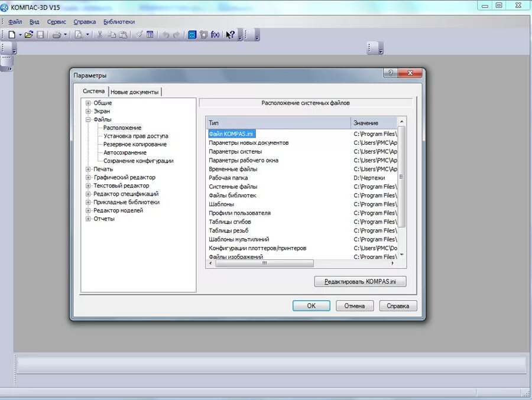Click the list's scroll-right arrow

coord(392,264)
